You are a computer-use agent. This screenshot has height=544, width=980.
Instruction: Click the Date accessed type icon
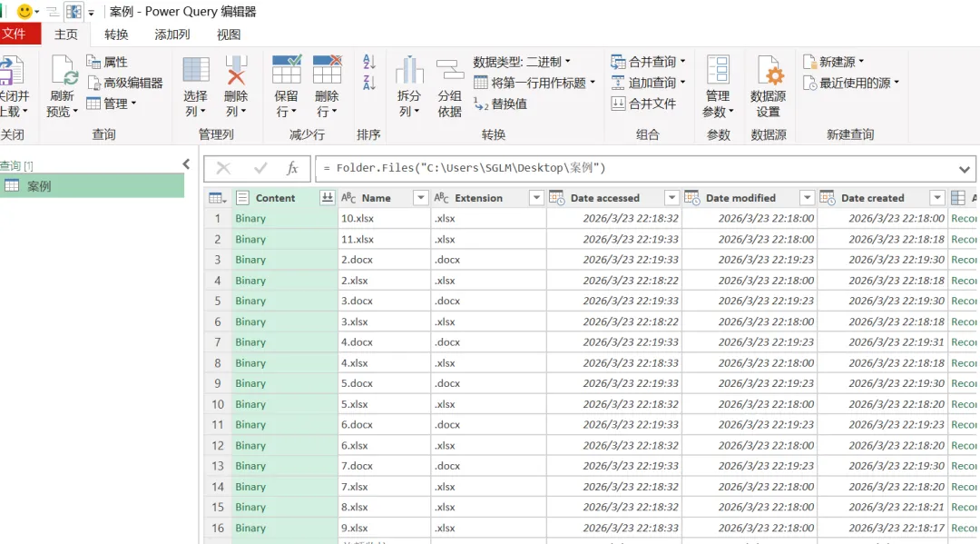[557, 198]
